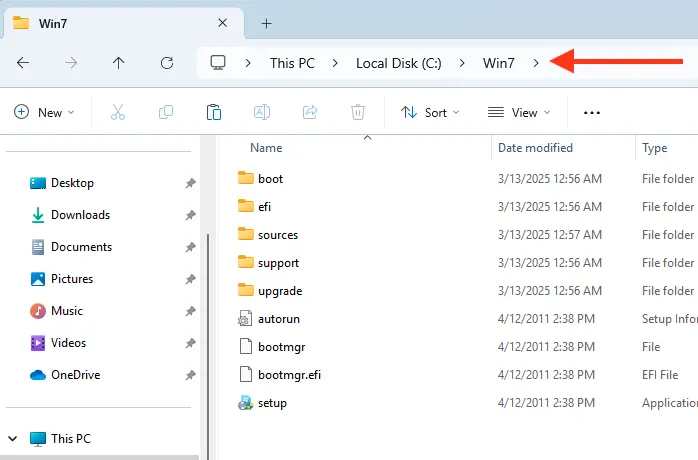Unpin Desktop from Quick access
The height and width of the screenshot is (460, 698).
pos(190,184)
